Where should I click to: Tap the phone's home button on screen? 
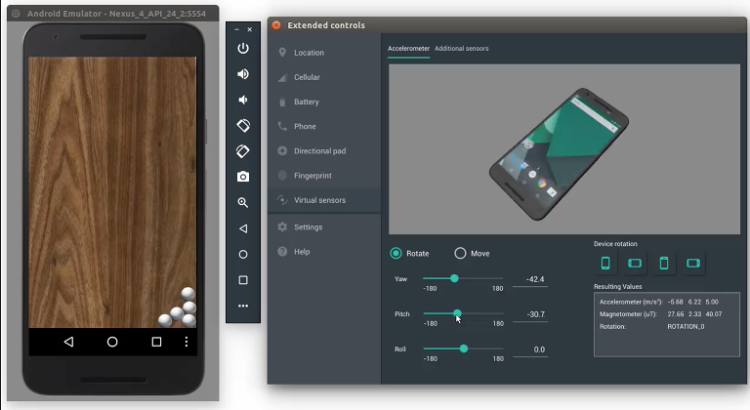pyautogui.click(x=112, y=342)
